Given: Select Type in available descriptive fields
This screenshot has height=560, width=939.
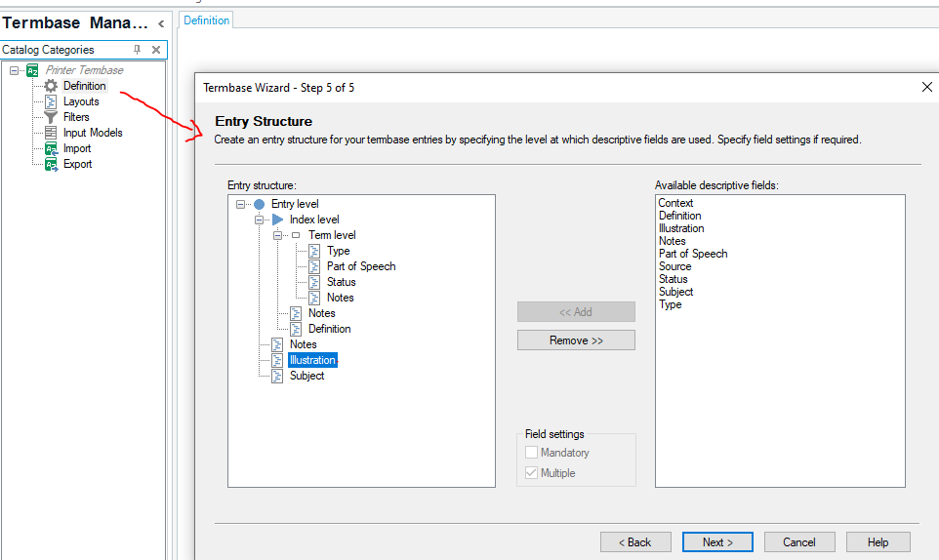Looking at the screenshot, I should coord(671,304).
